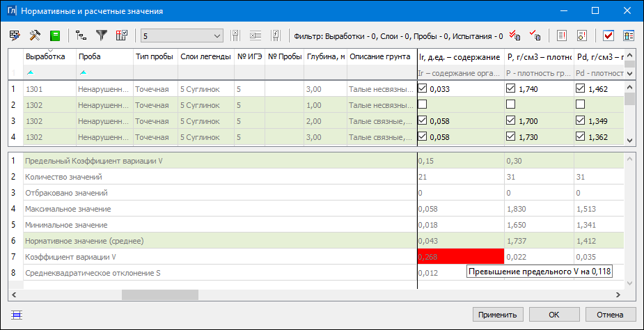This screenshot has width=644, height=330.
Task: Click the Применить button
Action: [x=498, y=315]
